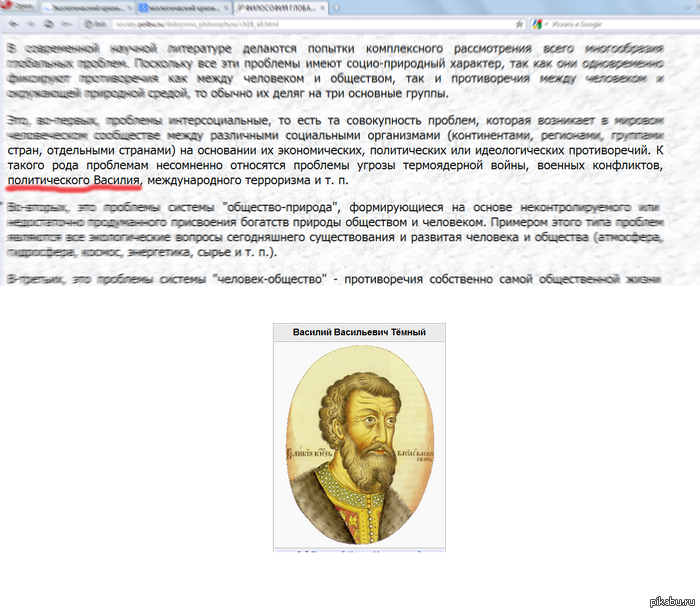This screenshot has width=700, height=613.
Task: Switch to the first browser tab
Action: pos(87,8)
